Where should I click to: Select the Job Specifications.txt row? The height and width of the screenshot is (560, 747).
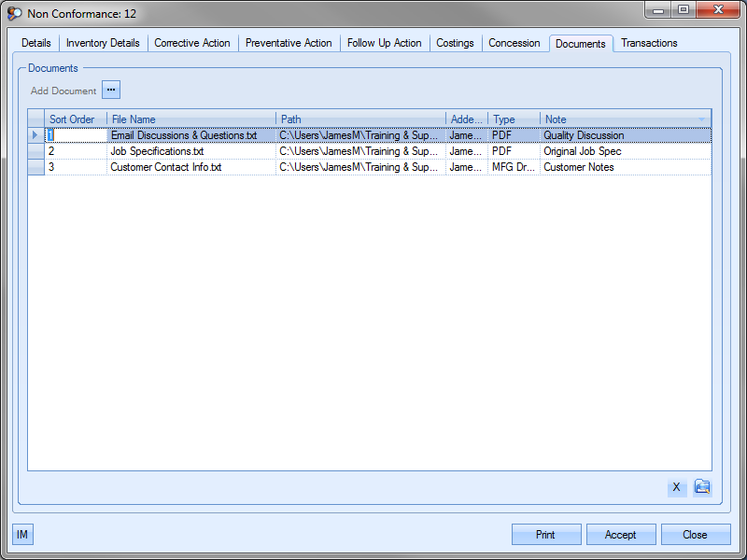(x=157, y=151)
